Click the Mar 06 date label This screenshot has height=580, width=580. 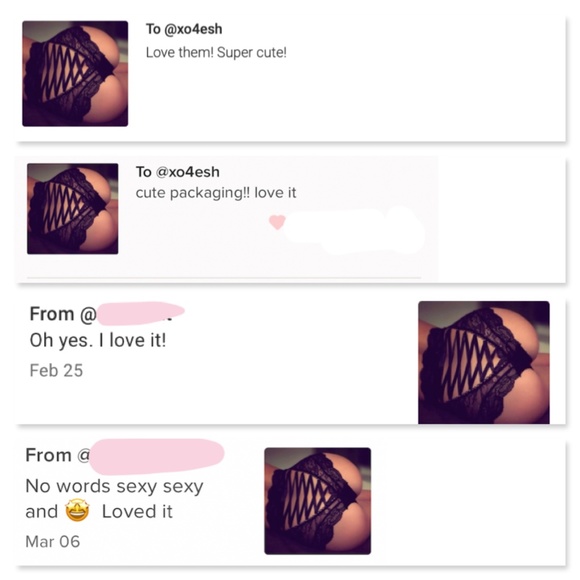[53, 542]
